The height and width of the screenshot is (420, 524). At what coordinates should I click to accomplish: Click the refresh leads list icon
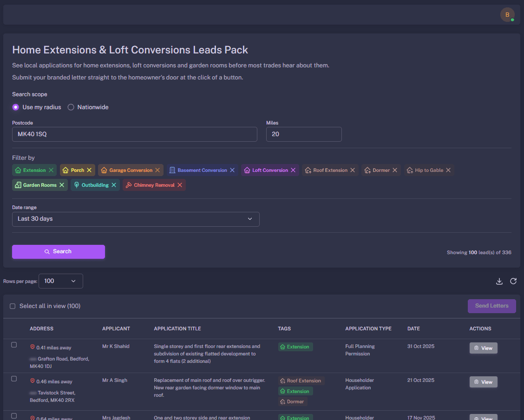pyautogui.click(x=513, y=281)
